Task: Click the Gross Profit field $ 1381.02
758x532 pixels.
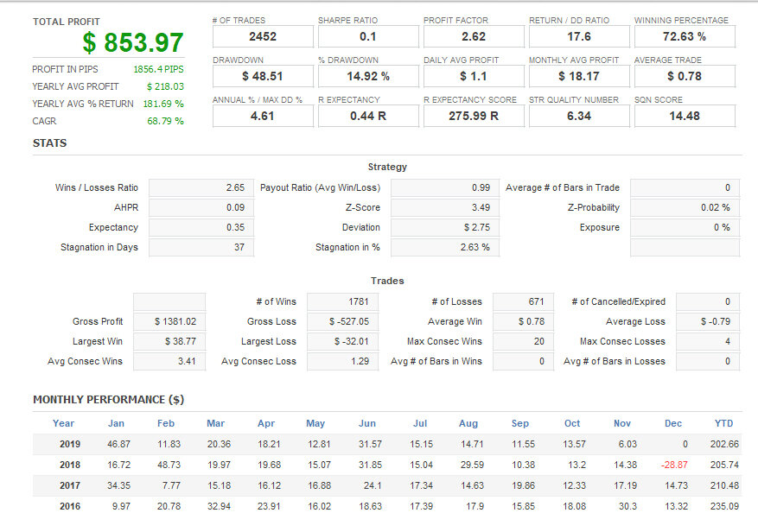Action: [x=169, y=321]
